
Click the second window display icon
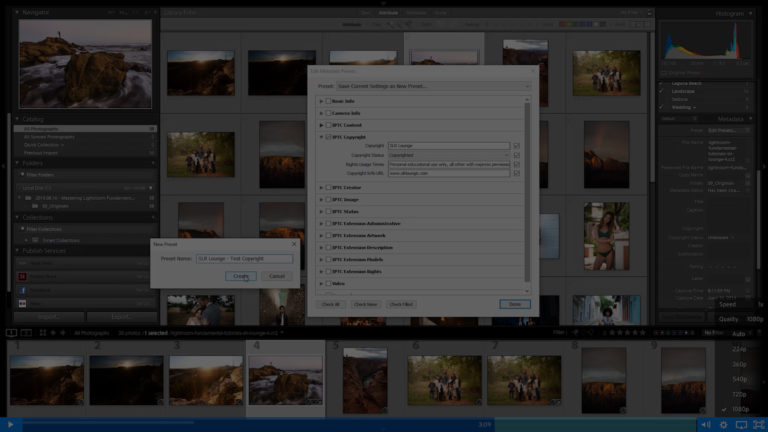click(x=26, y=333)
